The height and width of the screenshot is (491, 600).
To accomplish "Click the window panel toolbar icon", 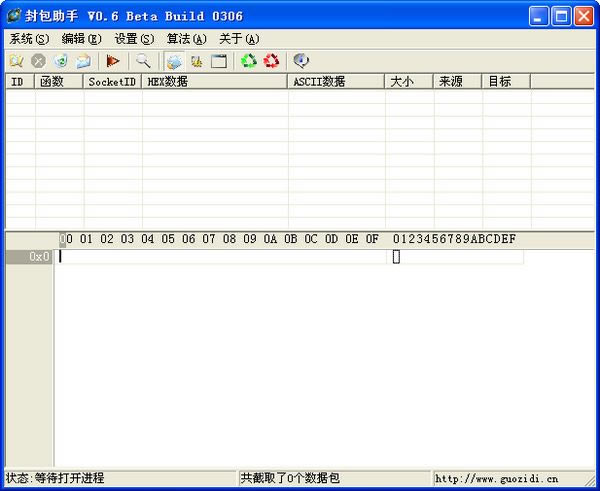I will click(219, 61).
